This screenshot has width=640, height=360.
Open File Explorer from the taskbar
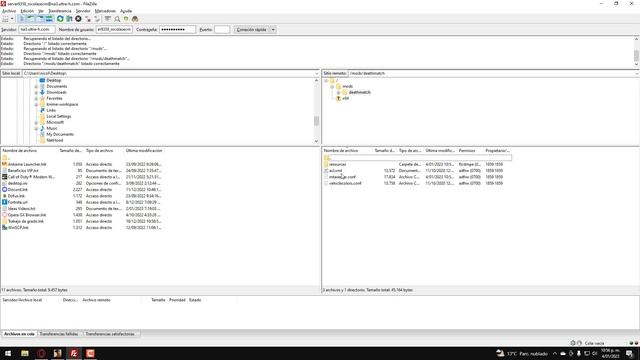pos(25,353)
